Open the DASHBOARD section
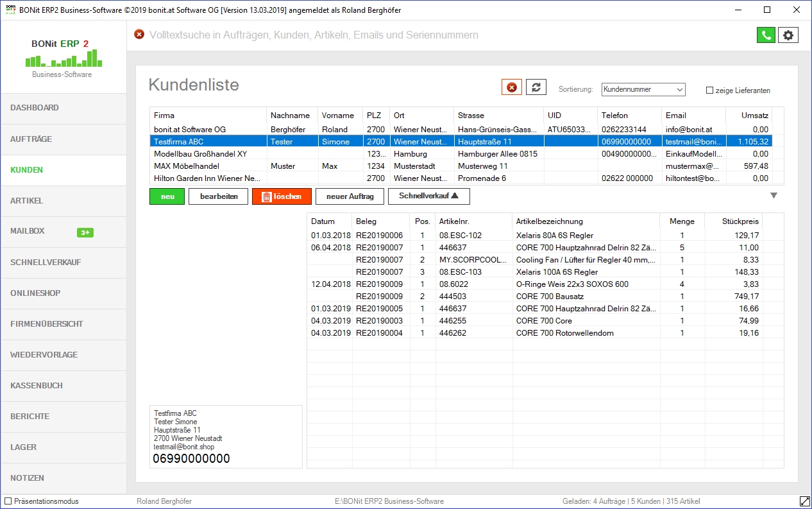812x509 pixels. click(63, 108)
